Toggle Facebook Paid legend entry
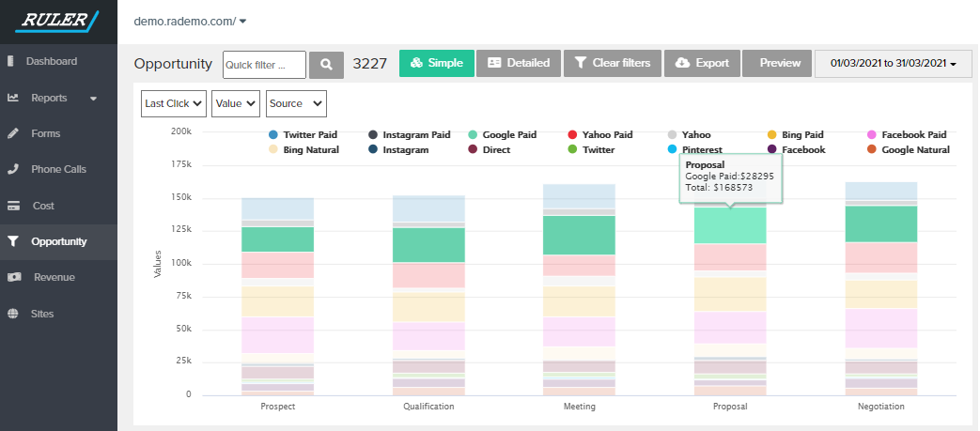This screenshot has height=431, width=980. coord(912,135)
